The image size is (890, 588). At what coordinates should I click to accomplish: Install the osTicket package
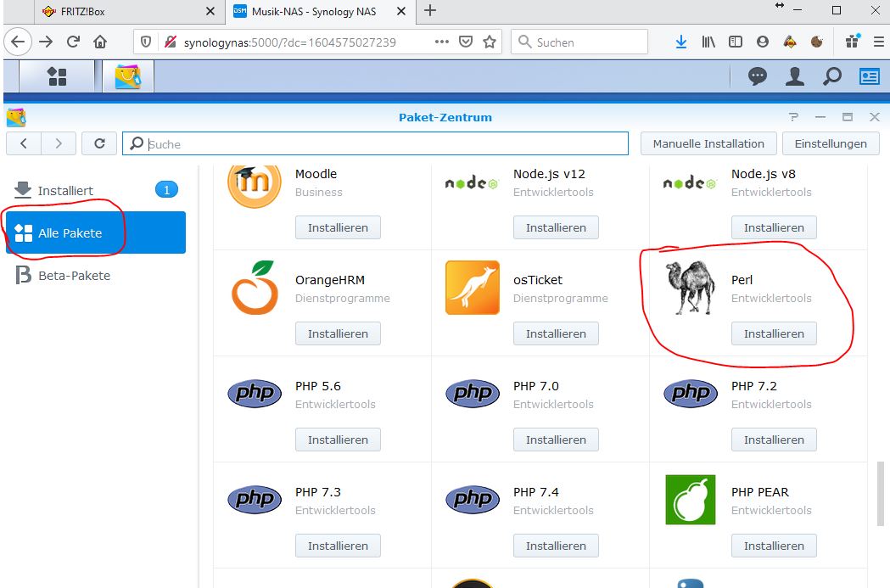point(556,333)
